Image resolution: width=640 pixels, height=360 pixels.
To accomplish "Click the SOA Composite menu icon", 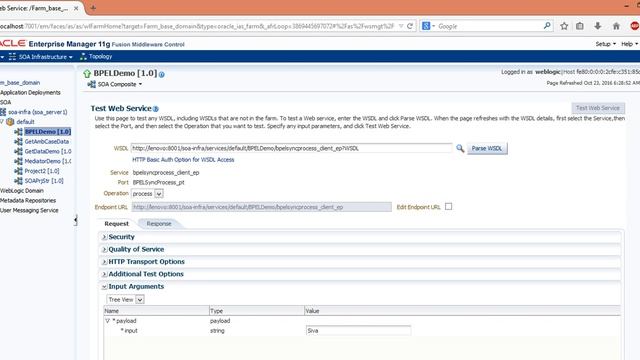I will pos(91,84).
